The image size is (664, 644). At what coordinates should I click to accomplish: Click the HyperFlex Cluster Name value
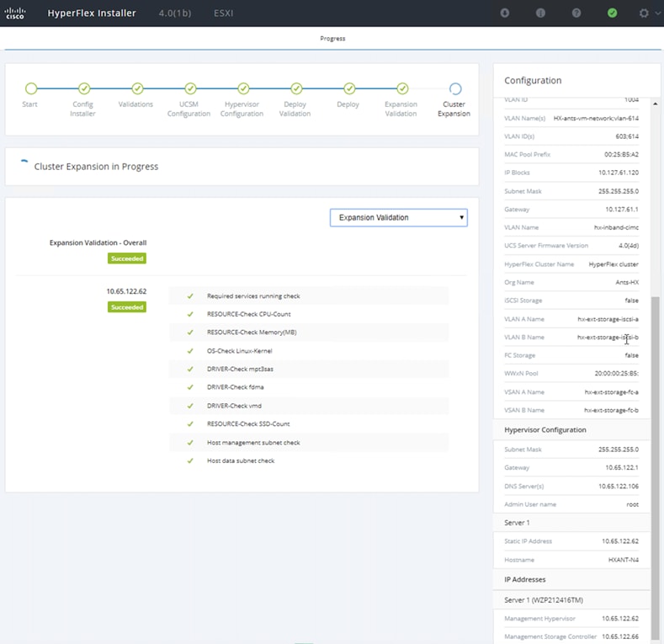click(x=614, y=264)
